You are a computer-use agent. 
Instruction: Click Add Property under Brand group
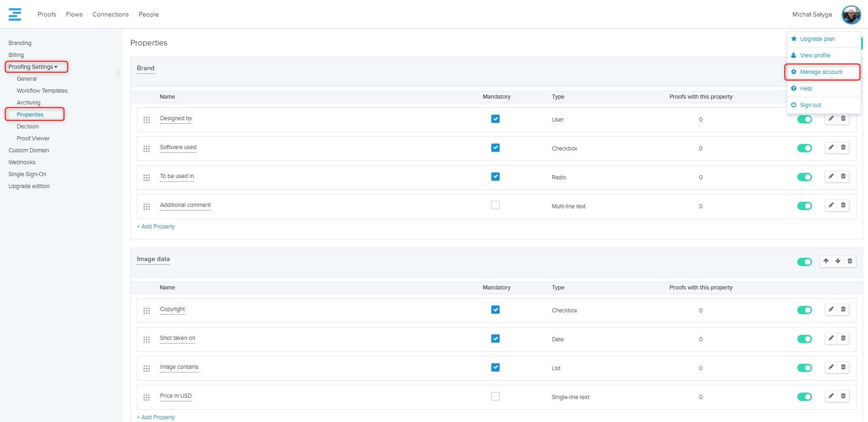pyautogui.click(x=156, y=227)
